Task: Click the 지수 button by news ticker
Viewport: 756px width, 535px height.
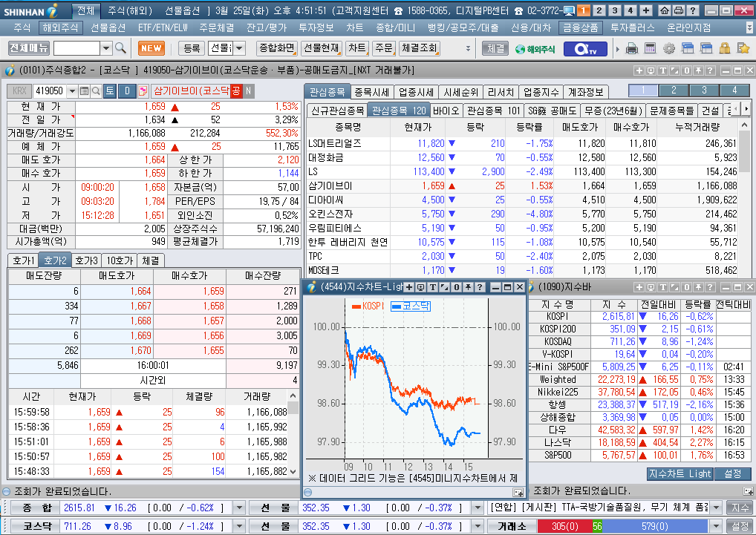Action: [740, 508]
